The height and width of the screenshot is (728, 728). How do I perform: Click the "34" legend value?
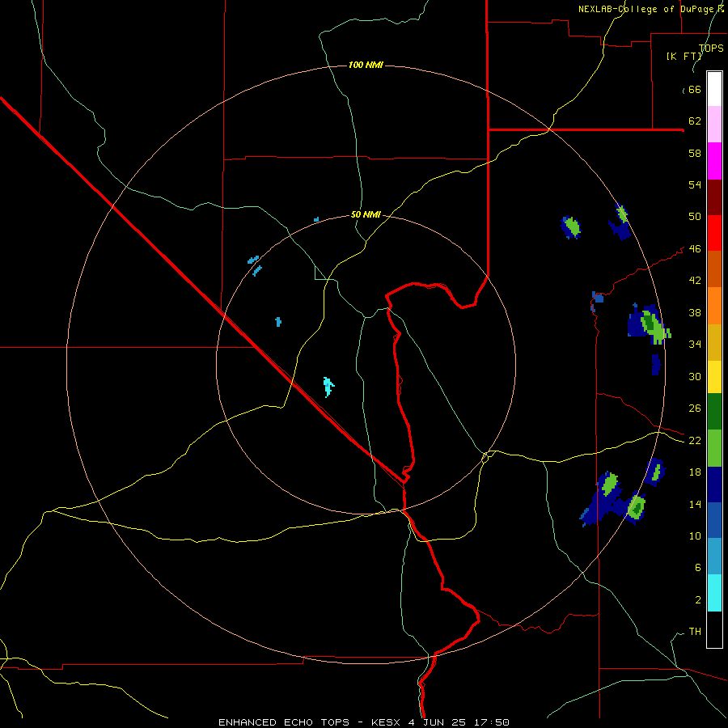pyautogui.click(x=695, y=345)
